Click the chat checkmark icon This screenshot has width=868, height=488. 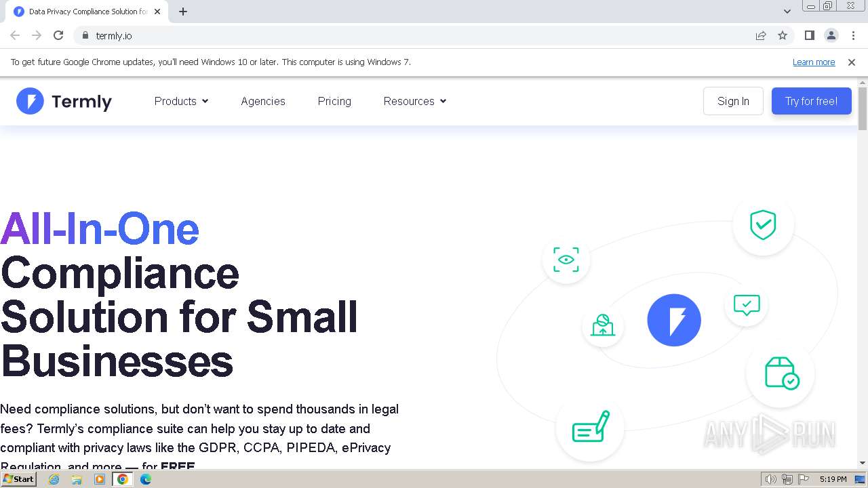point(747,305)
